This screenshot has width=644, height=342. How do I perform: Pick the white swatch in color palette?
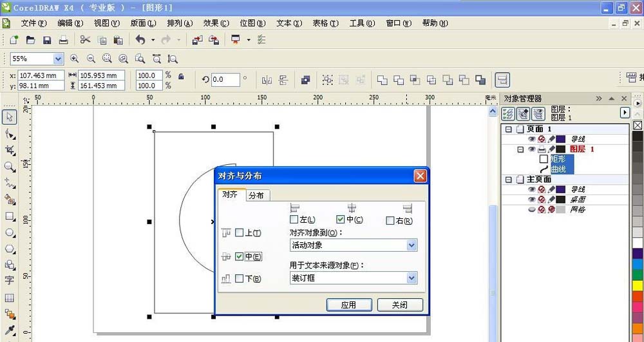coord(638,243)
